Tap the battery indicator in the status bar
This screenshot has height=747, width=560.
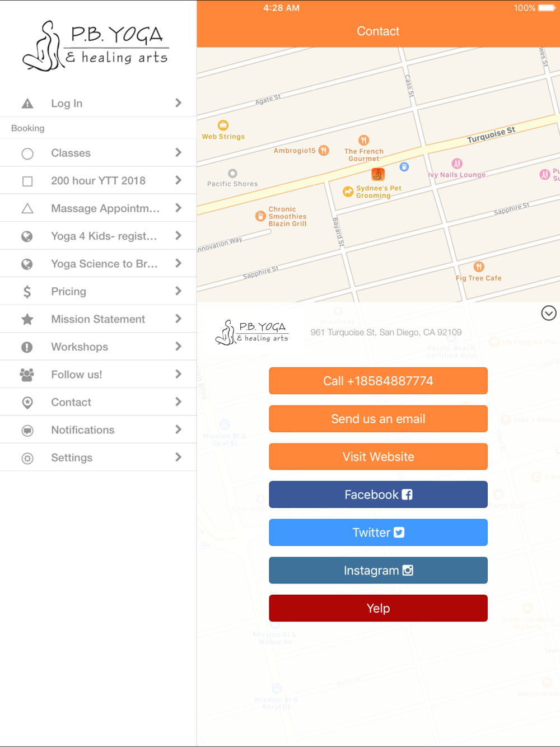tap(547, 8)
